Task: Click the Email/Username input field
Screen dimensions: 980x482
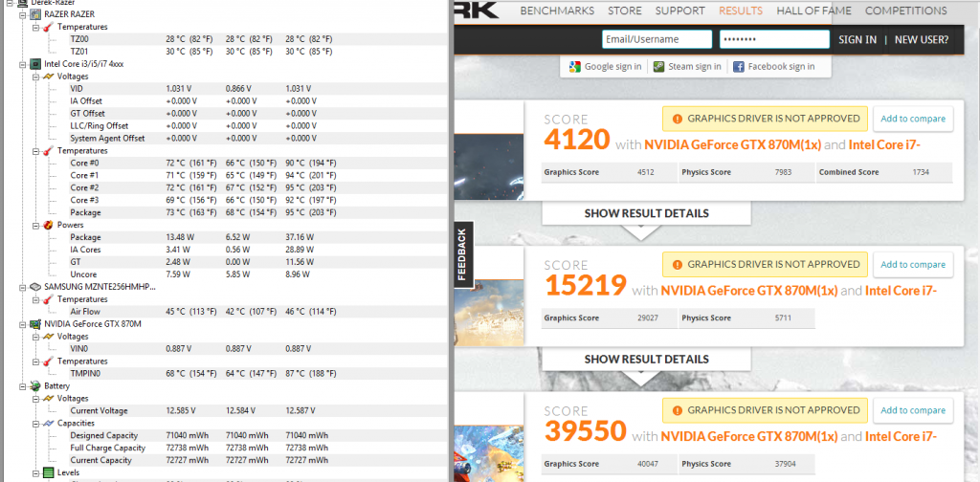Action: [x=657, y=39]
